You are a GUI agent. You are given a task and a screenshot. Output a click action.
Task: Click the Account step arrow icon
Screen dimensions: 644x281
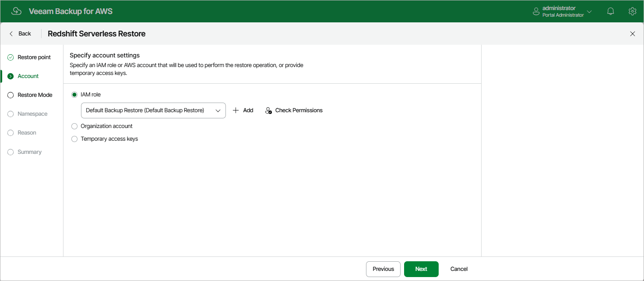11,76
